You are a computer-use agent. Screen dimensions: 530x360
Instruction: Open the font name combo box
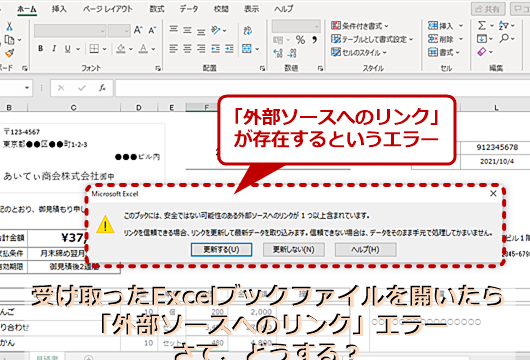(x=70, y=31)
